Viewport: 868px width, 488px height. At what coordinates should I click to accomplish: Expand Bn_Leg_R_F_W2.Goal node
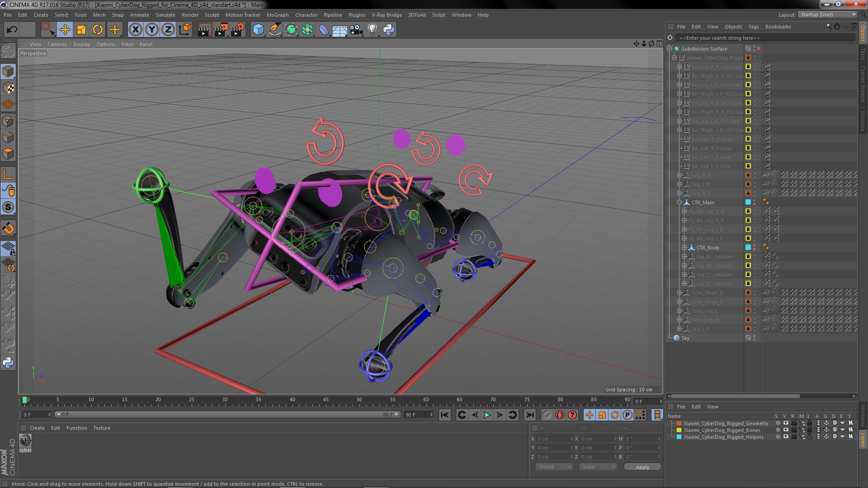point(679,67)
